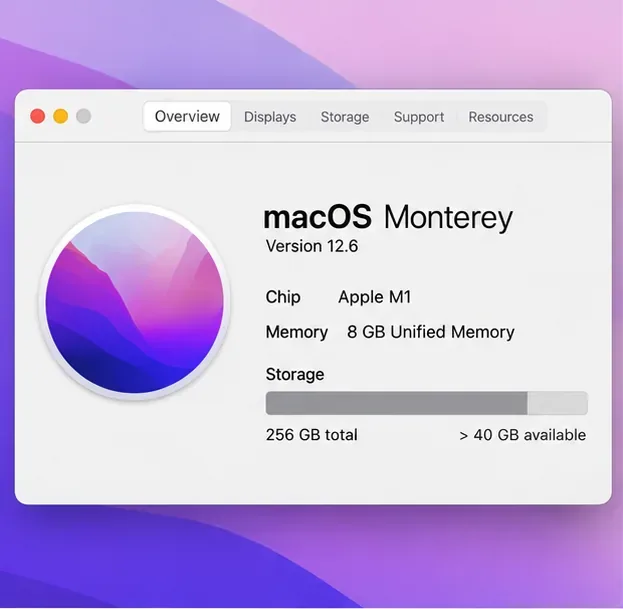Open the Storage tab
This screenshot has width=623, height=609.
[345, 117]
